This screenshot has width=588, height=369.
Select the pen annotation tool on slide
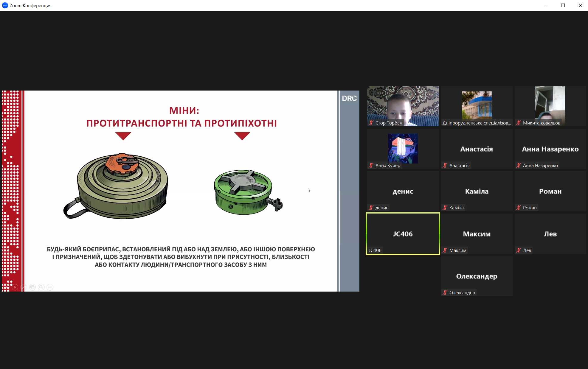pos(24,287)
